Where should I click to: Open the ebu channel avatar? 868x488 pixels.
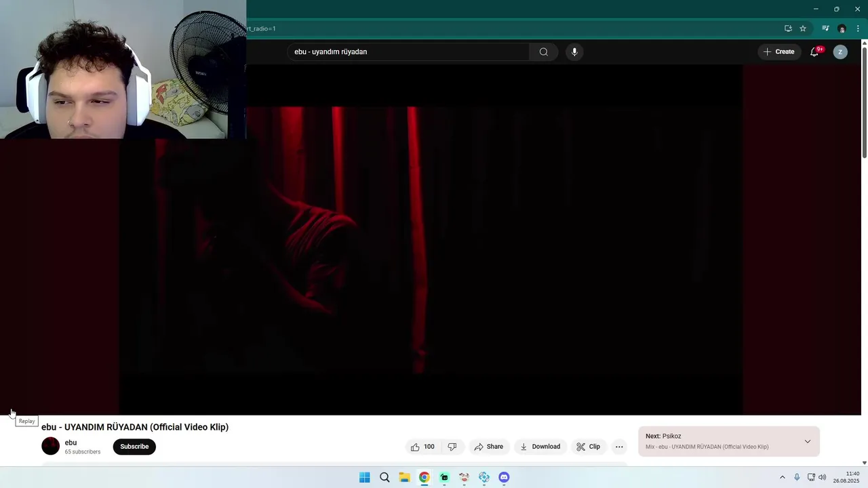tap(51, 446)
